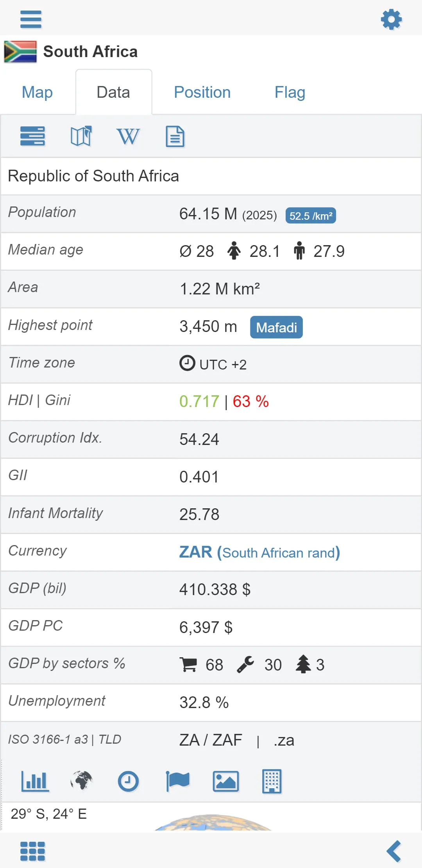Click the waving flag icon
The height and width of the screenshot is (868, 422).
point(178,781)
